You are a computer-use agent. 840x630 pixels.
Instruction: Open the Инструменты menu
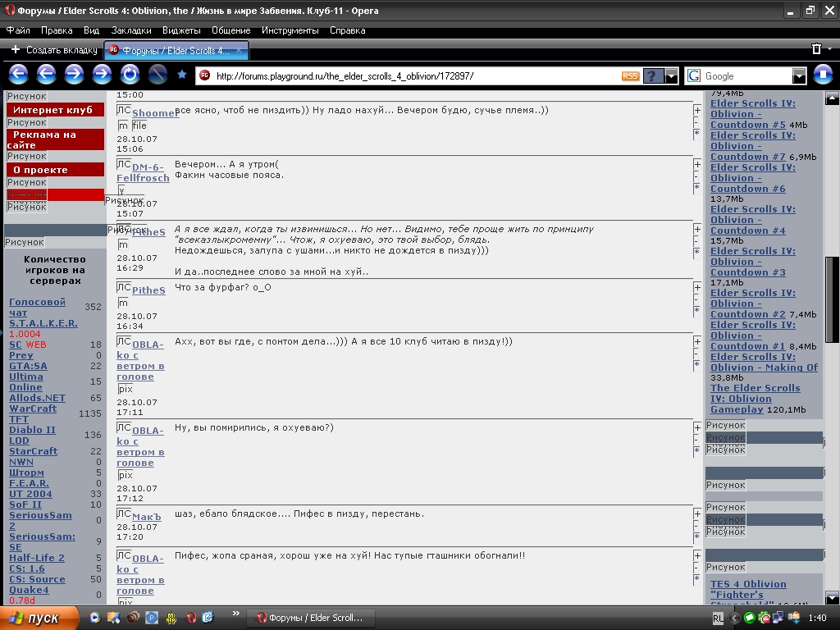290,30
